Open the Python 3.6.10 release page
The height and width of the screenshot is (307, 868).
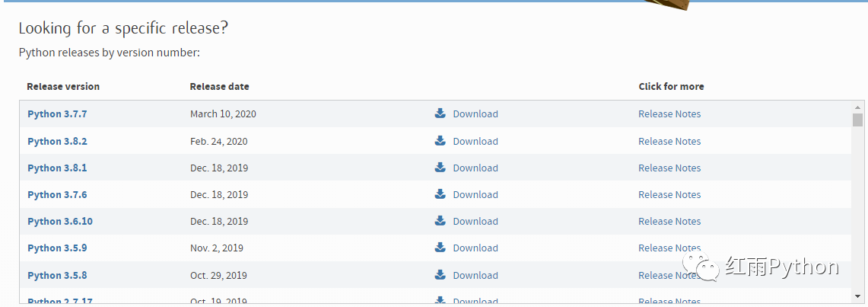point(60,221)
